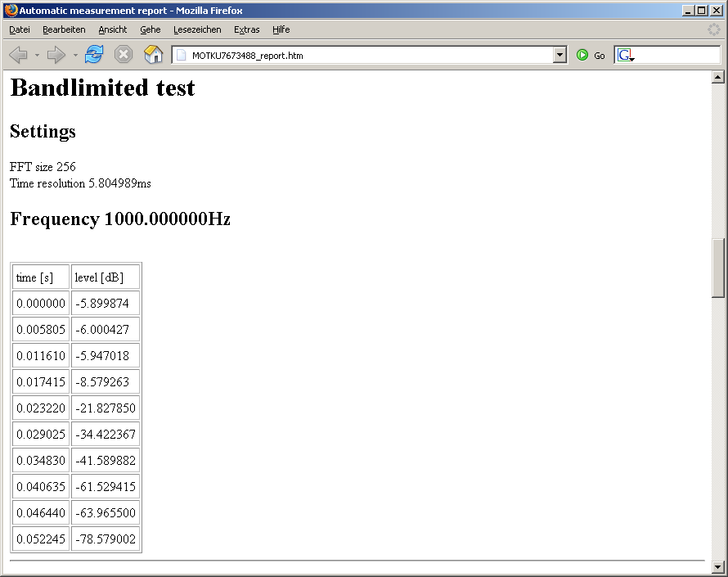Click the address bar showing MOTKU7673488_report.htm
Image resolution: width=728 pixels, height=577 pixels.
pyautogui.click(x=368, y=56)
